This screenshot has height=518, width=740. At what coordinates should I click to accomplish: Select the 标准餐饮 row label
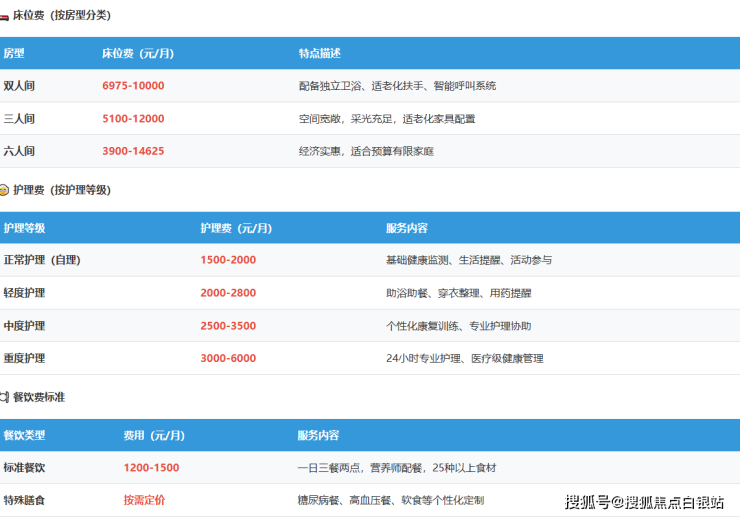click(24, 468)
